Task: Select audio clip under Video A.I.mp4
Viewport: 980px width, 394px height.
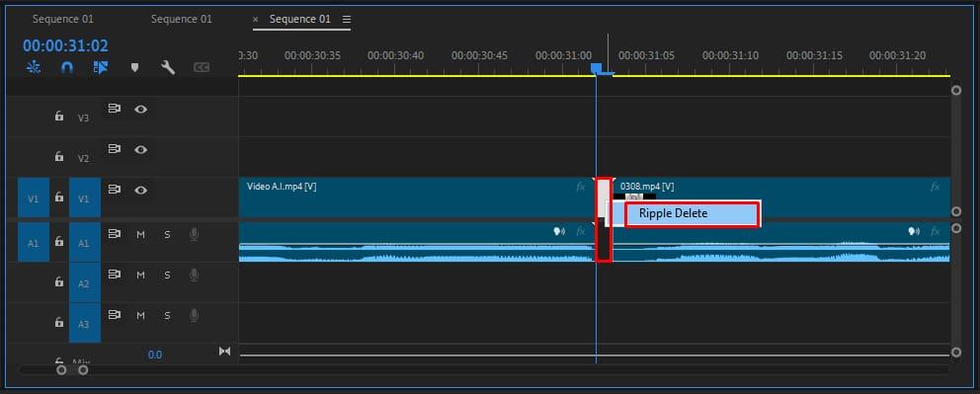Action: pyautogui.click(x=417, y=242)
